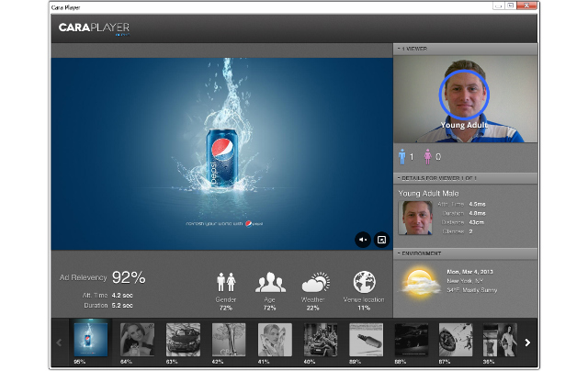Maximize the Cara Player window

click(510, 6)
